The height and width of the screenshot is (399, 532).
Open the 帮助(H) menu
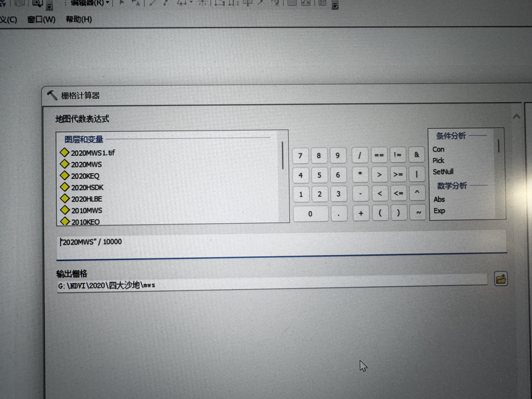pos(79,19)
